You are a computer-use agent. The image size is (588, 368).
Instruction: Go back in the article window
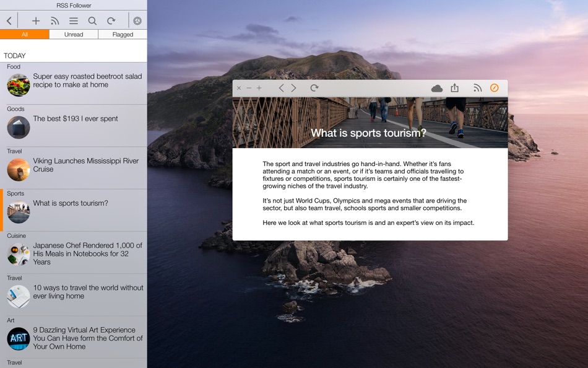coord(281,88)
